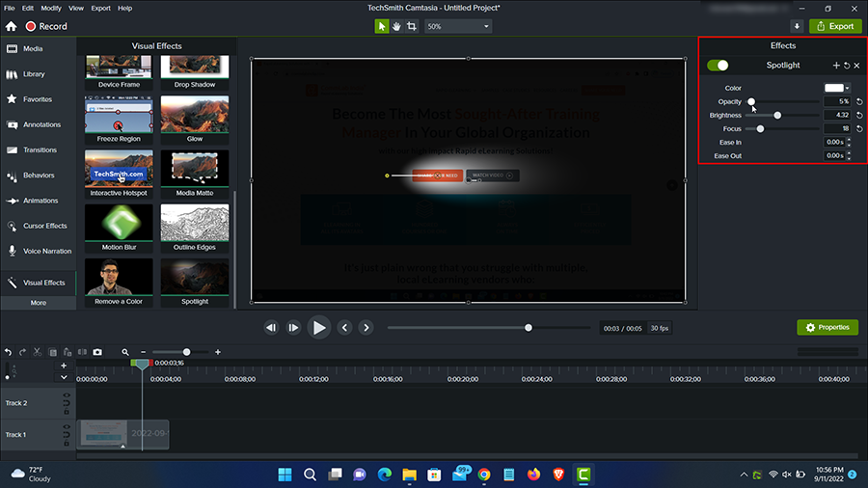Viewport: 868px width, 488px height.
Task: Decrease Ease Out with the down stepper
Action: (849, 158)
